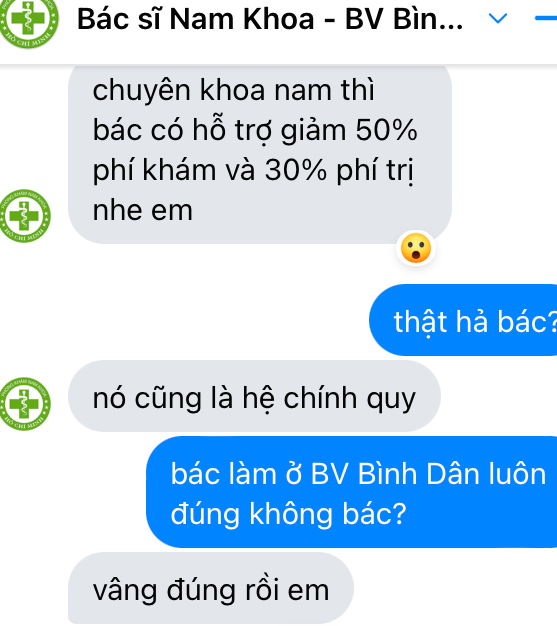Select the 'thật hả bác?' sent message
The image size is (557, 626).
point(463,320)
